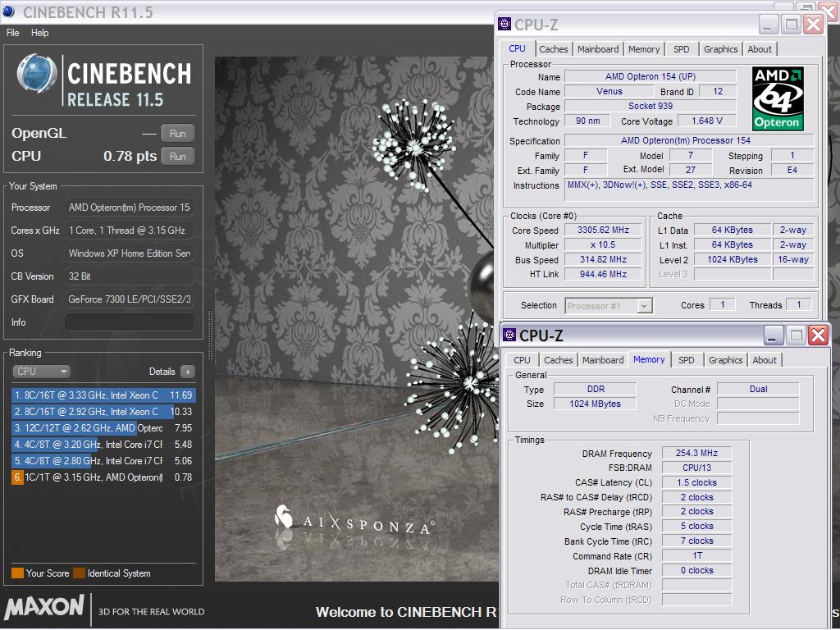Click the Info input field
This screenshot has height=630, width=840.
[129, 322]
